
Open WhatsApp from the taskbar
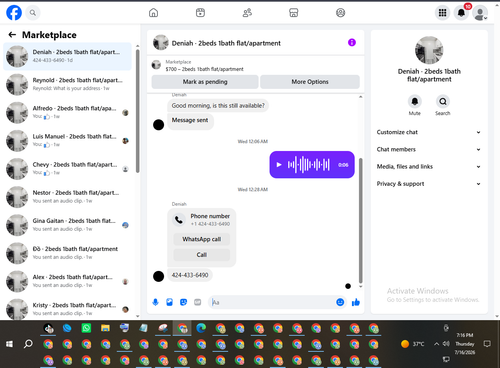point(86,328)
